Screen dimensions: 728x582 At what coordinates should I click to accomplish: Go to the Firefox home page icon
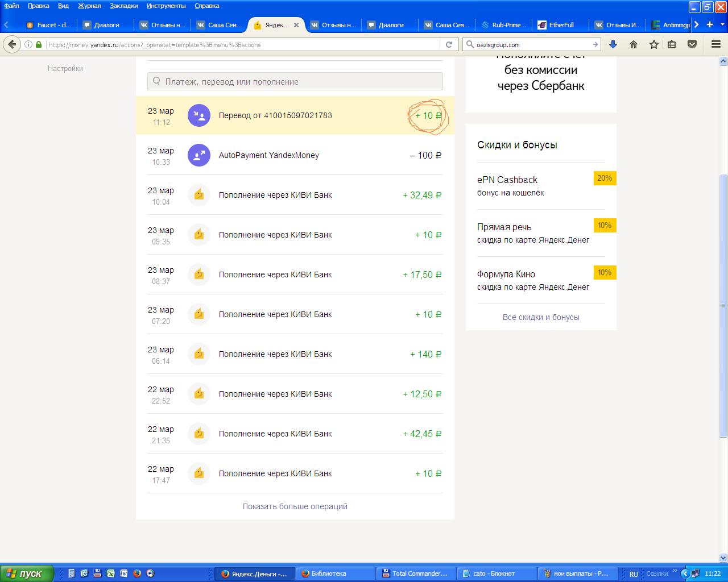click(x=633, y=44)
